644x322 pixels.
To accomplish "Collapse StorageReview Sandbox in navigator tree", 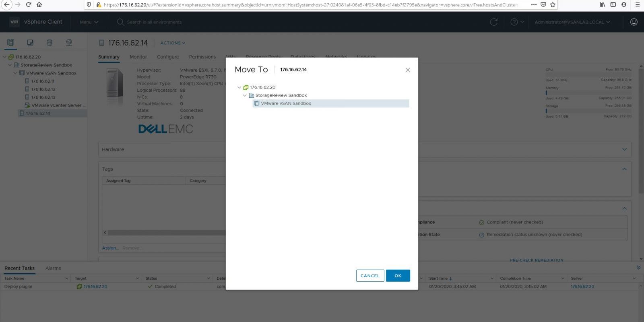I will (10, 65).
